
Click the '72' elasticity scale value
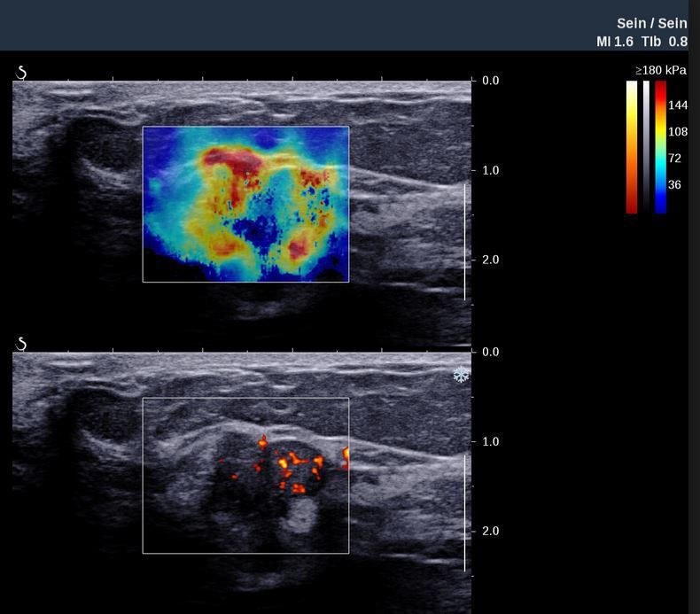point(674,158)
